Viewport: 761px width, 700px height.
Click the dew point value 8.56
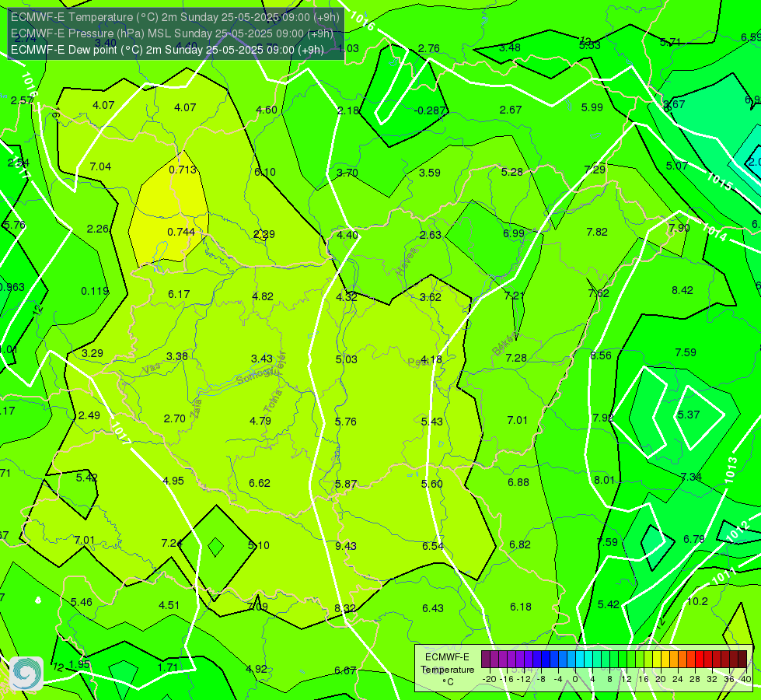point(601,355)
